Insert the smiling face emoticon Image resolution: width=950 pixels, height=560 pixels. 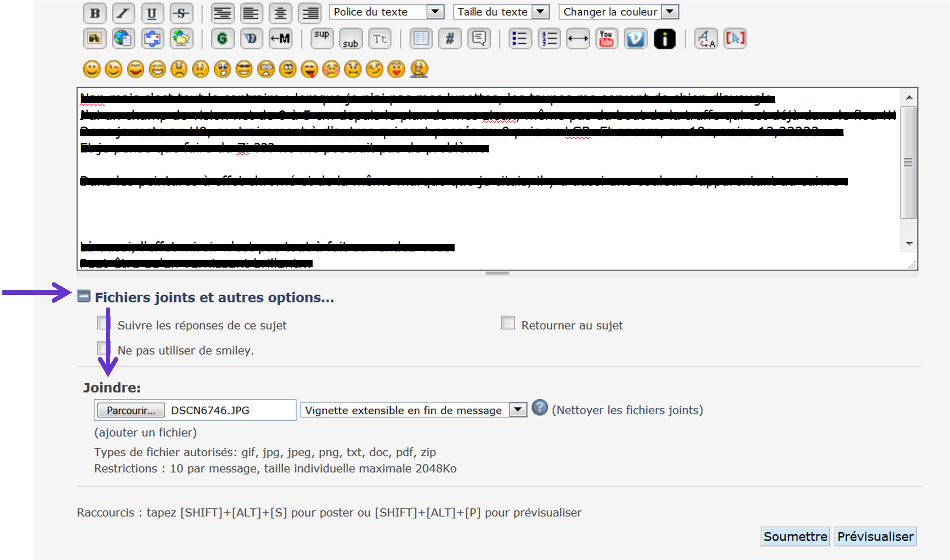(x=92, y=69)
